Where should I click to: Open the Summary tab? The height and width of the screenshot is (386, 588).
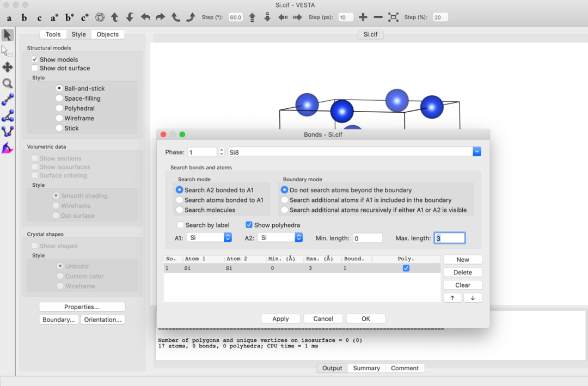(366, 368)
